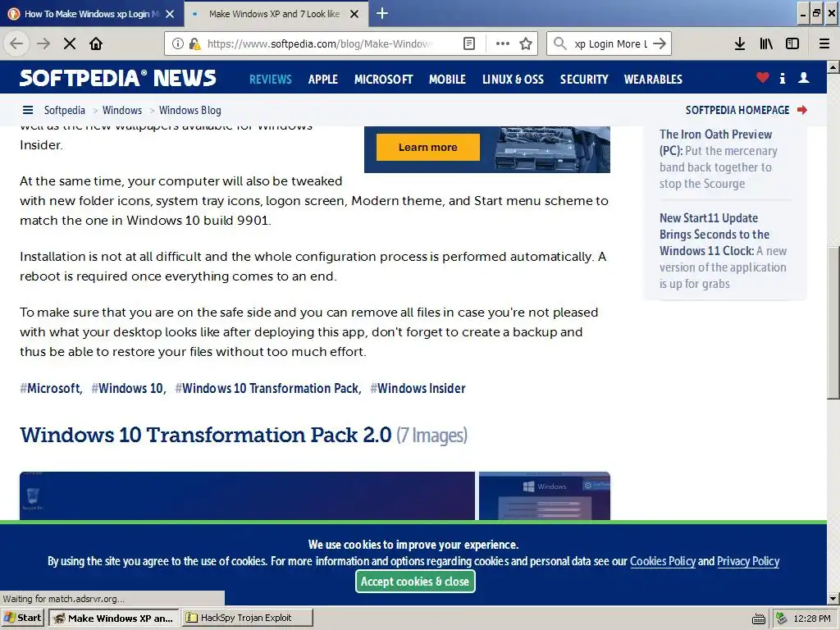Open the Firefox hamburger menu
Viewport: 840px width, 630px height.
[824, 43]
